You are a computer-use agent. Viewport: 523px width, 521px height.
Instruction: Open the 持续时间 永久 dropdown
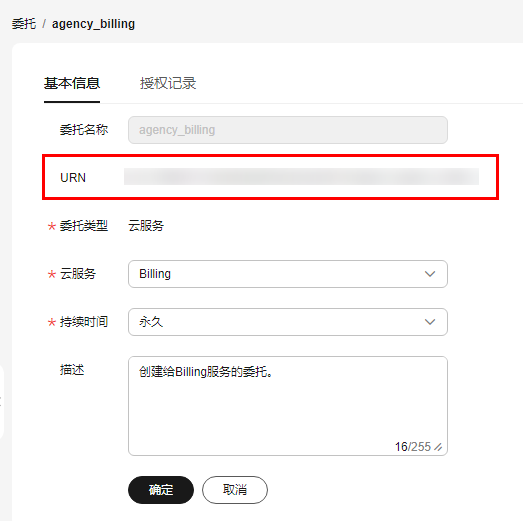[x=288, y=322]
